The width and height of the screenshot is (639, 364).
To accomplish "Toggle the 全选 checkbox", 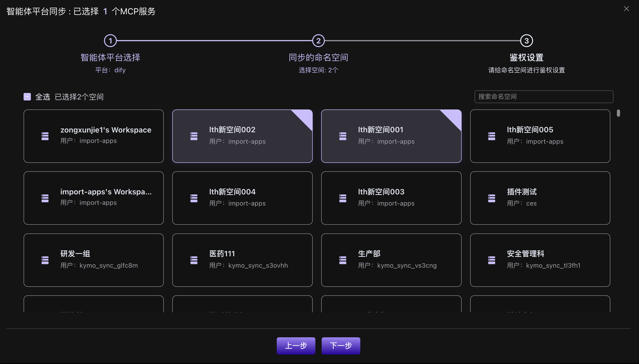I will 27,97.
